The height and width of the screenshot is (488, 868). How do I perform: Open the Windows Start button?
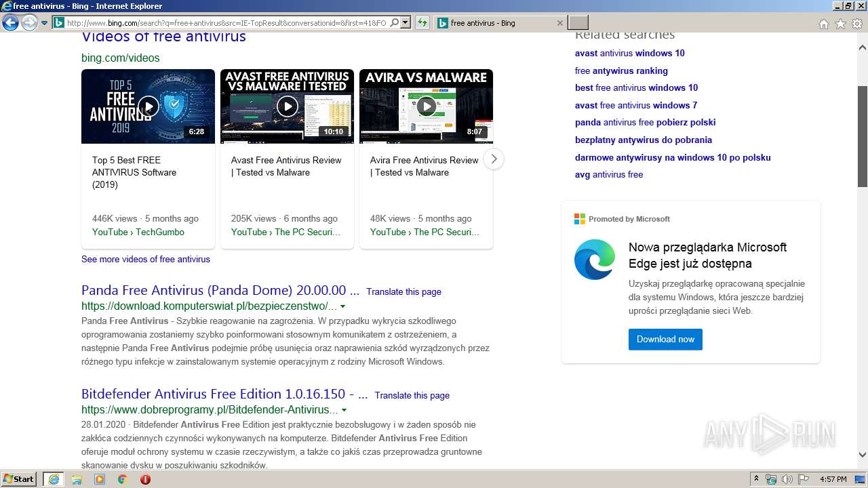(18, 479)
